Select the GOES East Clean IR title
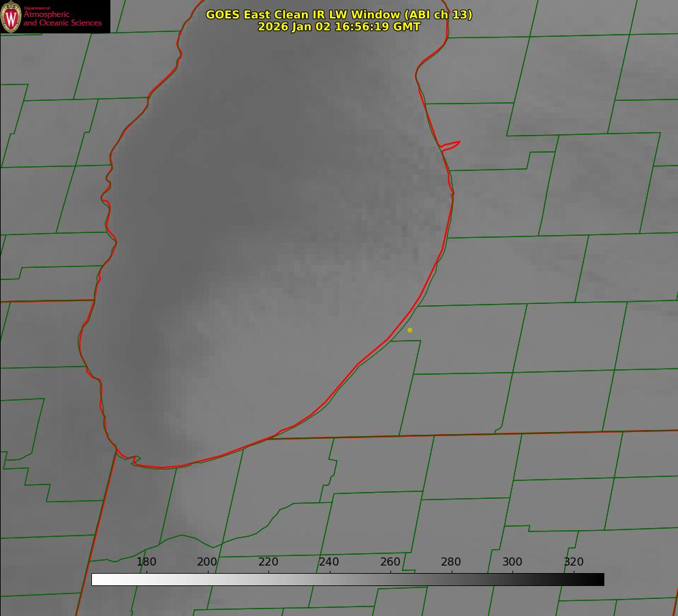The width and height of the screenshot is (678, 616). (339, 14)
